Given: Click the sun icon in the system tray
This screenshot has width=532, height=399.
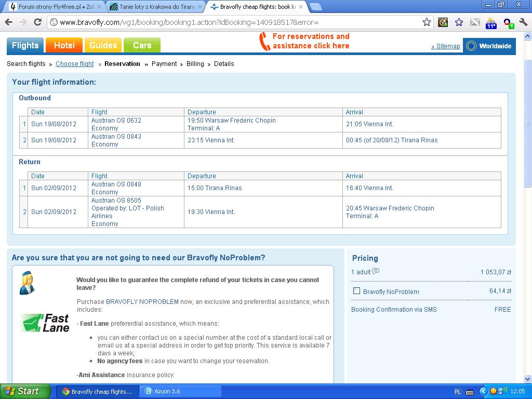Looking at the screenshot, I should [x=494, y=392].
